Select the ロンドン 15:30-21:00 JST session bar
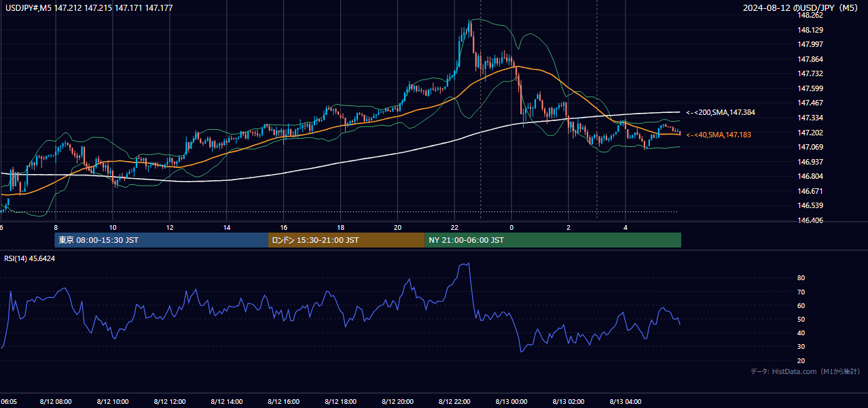This screenshot has height=408, width=868. coord(346,240)
